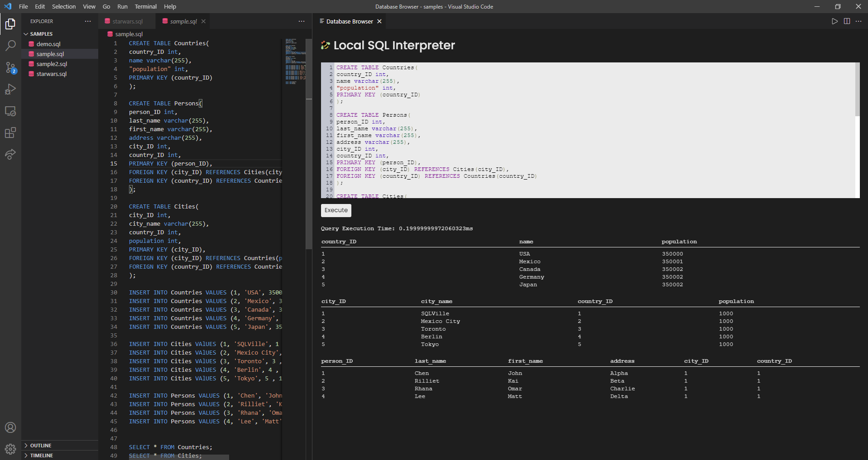Open Remote Explorer icon in activity bar
Screen dimensions: 868x460
[x=10, y=111]
